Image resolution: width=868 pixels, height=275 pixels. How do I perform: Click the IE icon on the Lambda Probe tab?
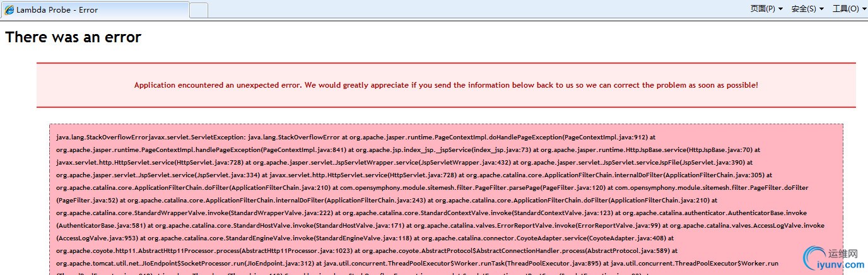point(9,10)
